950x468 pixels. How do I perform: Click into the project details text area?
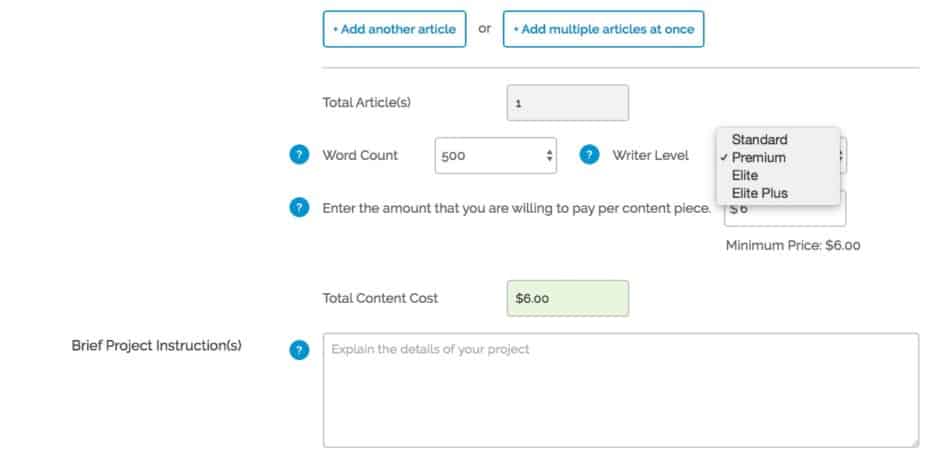(x=621, y=390)
